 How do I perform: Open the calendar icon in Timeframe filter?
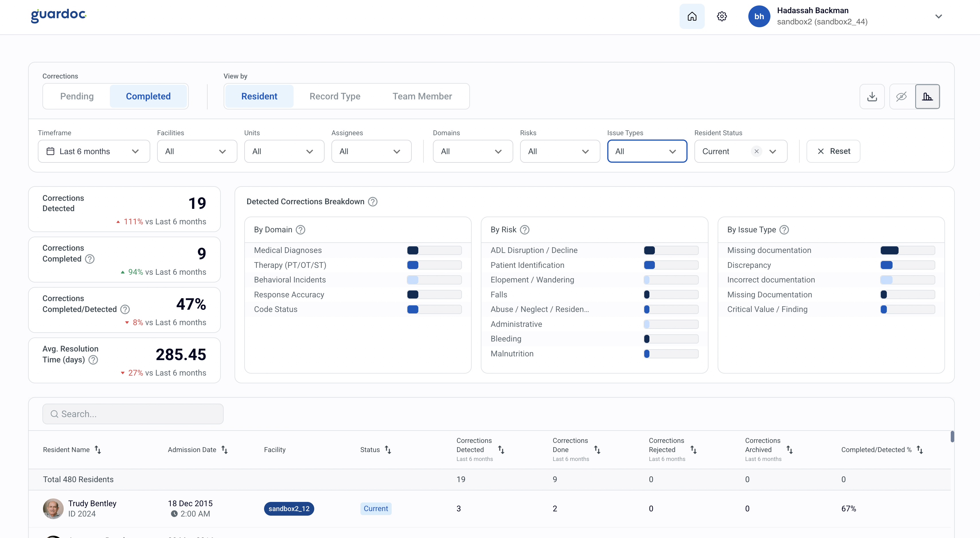[50, 151]
